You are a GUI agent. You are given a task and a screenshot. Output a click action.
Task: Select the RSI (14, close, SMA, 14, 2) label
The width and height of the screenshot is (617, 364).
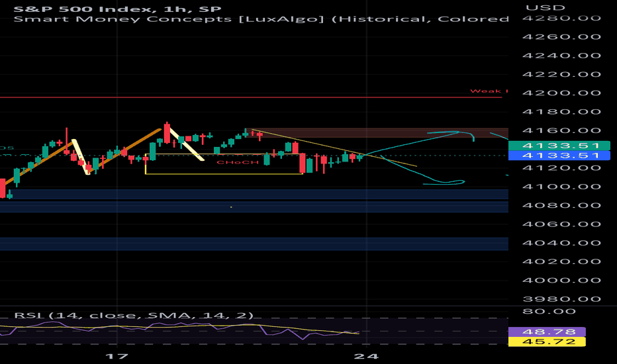134,315
